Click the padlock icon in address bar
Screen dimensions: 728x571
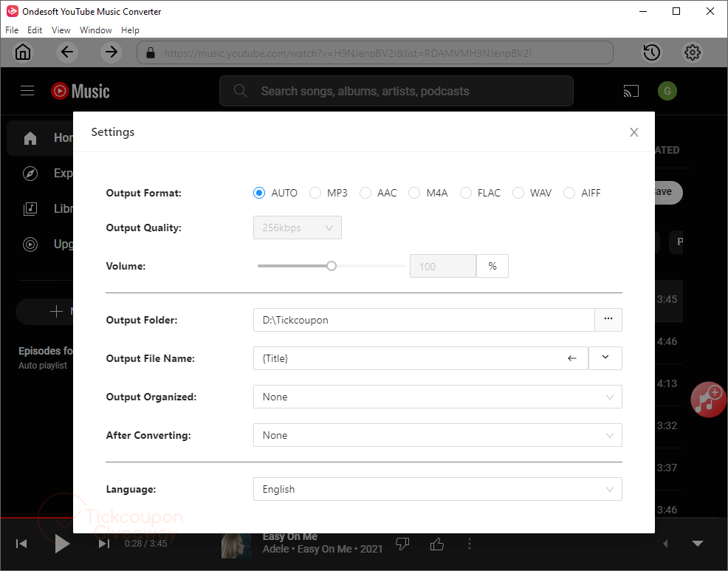[151, 52]
